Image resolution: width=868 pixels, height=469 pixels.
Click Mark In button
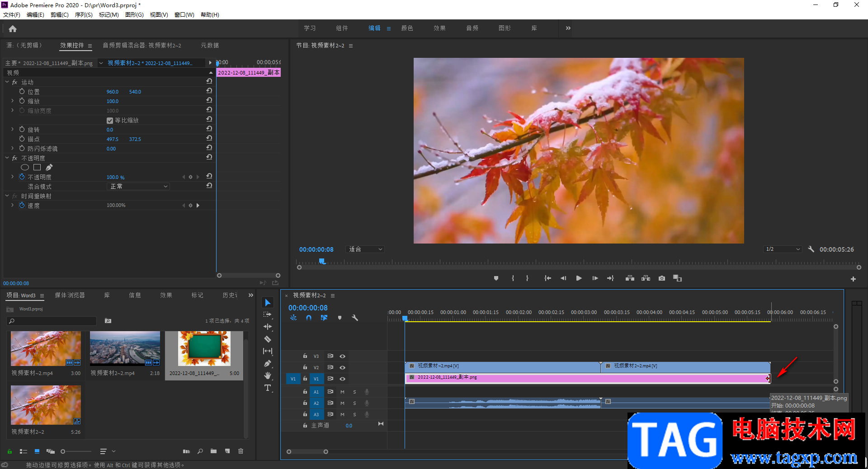coord(513,278)
